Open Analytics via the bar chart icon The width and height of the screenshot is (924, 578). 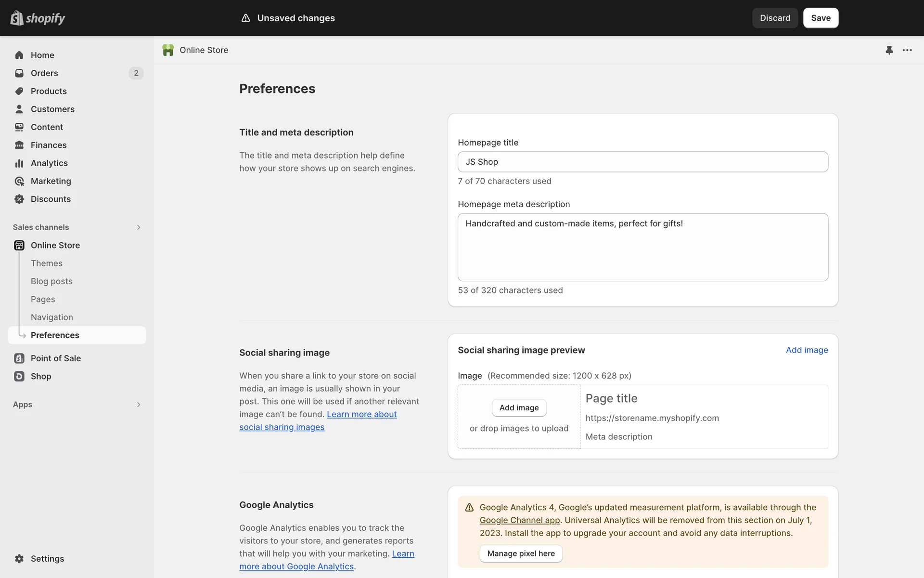click(x=19, y=163)
